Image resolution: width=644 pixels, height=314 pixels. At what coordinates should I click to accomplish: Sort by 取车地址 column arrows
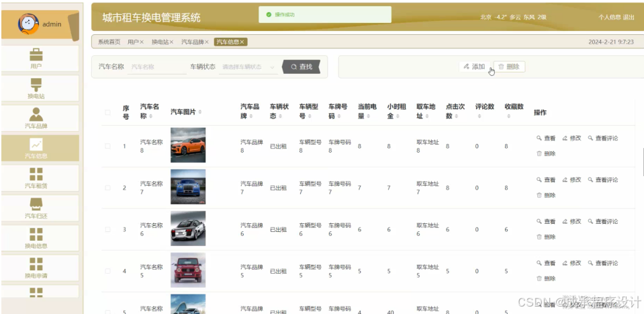(427, 117)
